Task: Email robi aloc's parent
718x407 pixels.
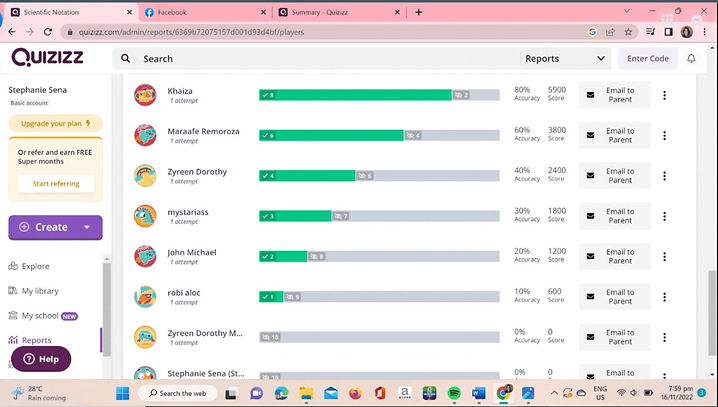Action: [x=615, y=296]
